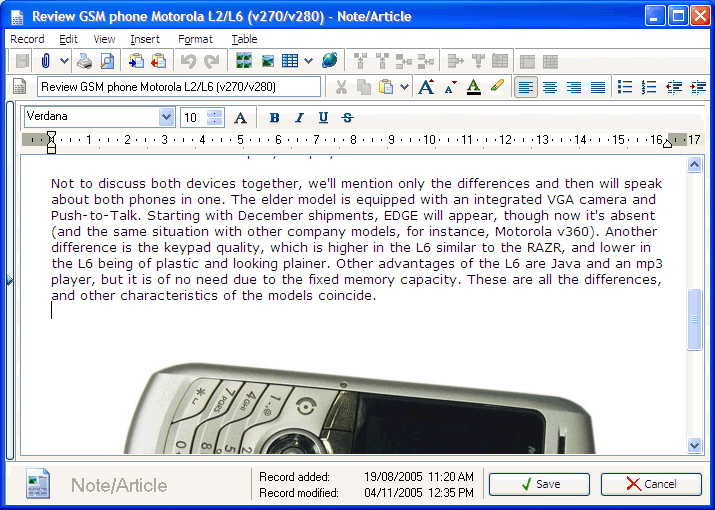Click the increase font size icon

(x=426, y=88)
